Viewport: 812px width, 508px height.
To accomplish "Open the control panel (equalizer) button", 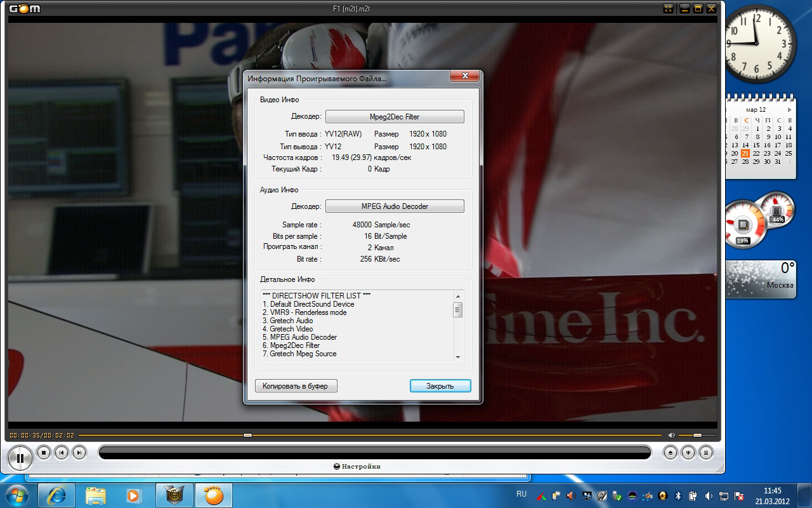I will pyautogui.click(x=688, y=453).
